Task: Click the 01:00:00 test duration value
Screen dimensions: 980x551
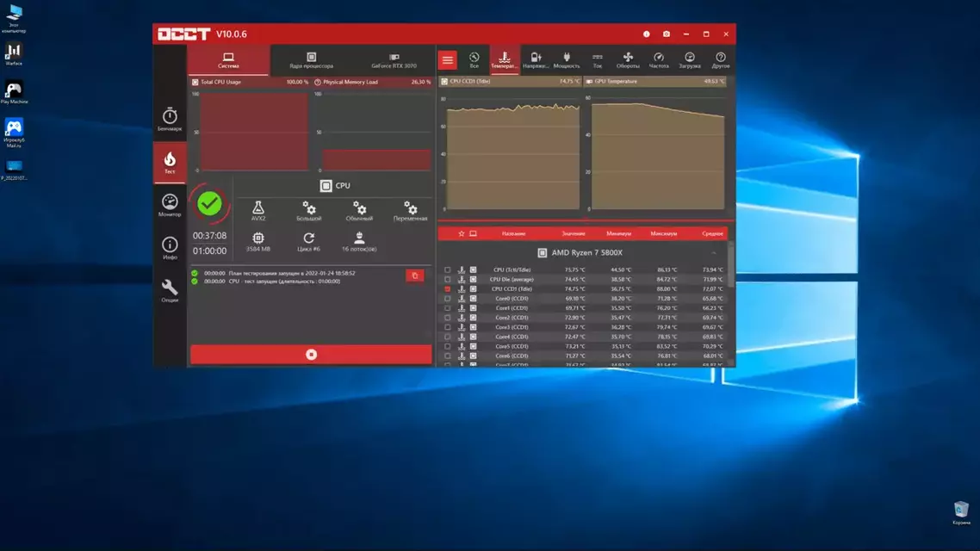Action: pyautogui.click(x=209, y=251)
